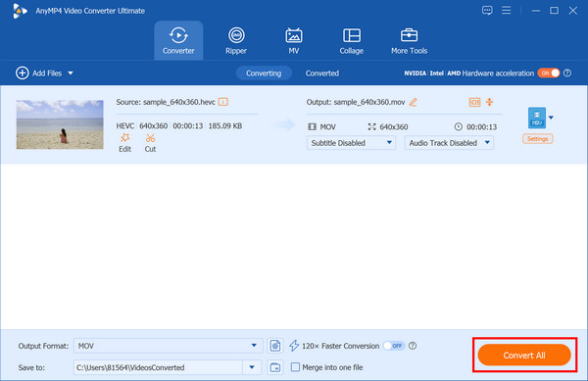Viewport: 588px width, 381px height.
Task: Open custom profile settings icon
Action: 275,346
